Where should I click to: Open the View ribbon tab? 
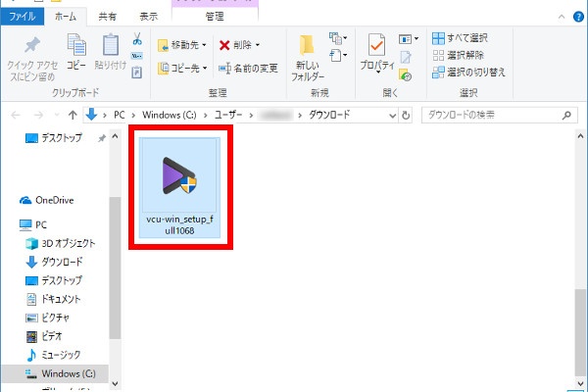point(148,16)
